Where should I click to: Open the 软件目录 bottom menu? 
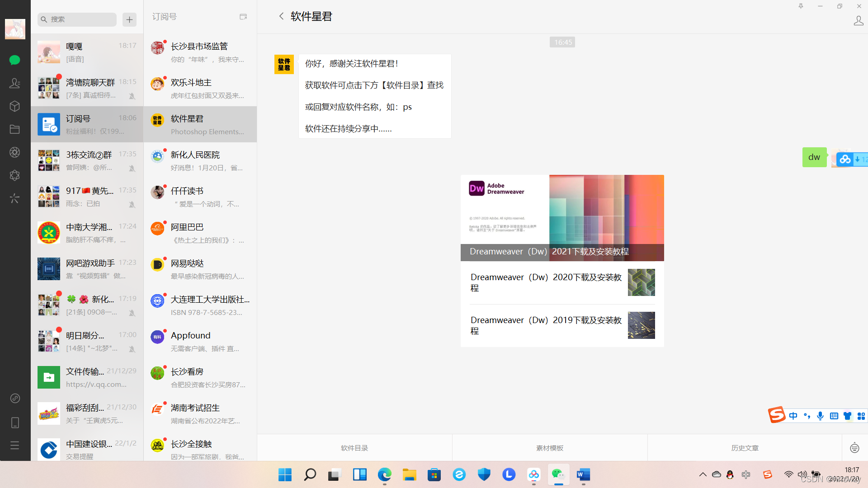tap(354, 448)
